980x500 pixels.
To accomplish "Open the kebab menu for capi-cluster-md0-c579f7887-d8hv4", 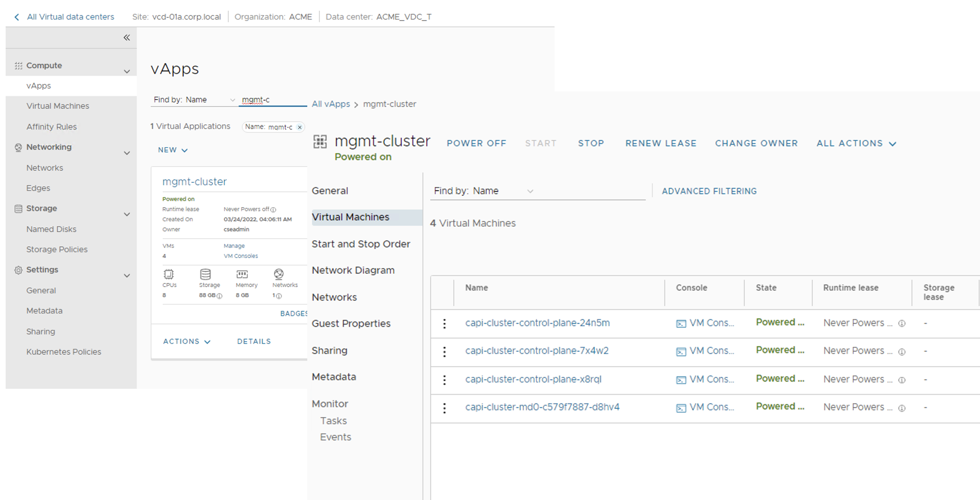I will [444, 408].
